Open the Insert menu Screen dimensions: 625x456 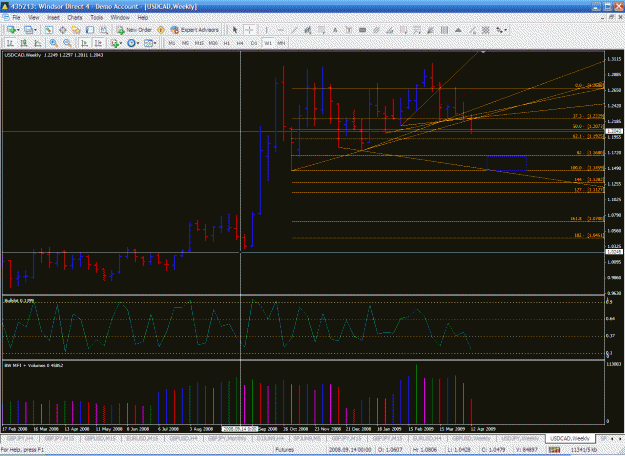click(53, 18)
